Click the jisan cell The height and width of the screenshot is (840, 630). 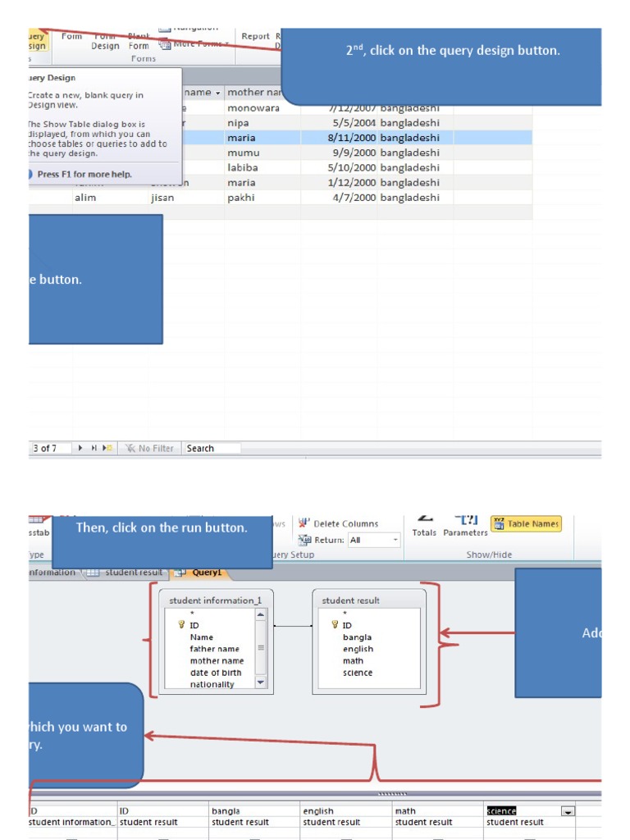pyautogui.click(x=185, y=198)
